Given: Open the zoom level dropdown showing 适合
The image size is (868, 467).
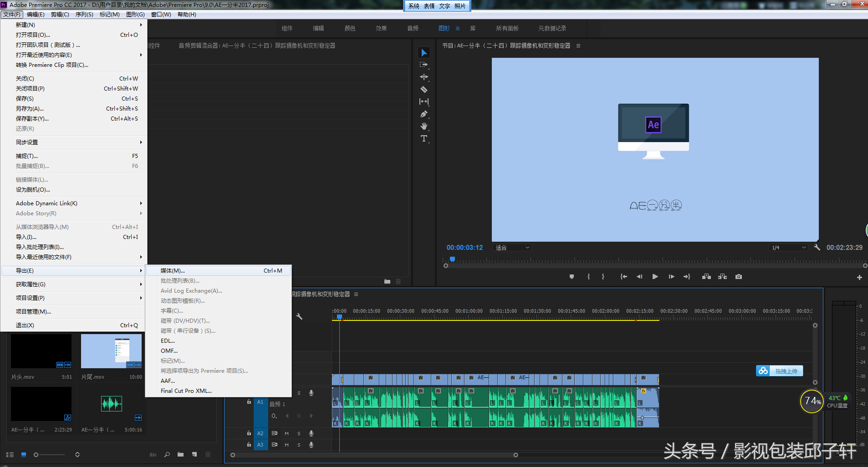Looking at the screenshot, I should 512,248.
